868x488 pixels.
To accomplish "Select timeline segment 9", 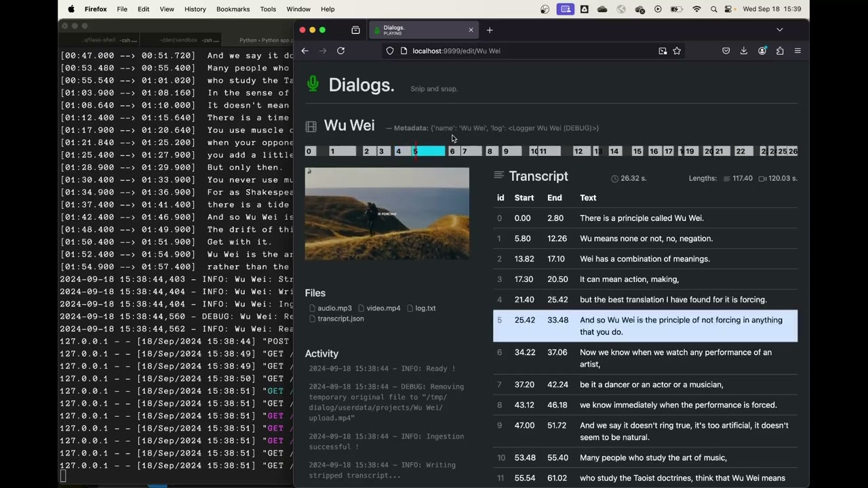I will [x=511, y=151].
